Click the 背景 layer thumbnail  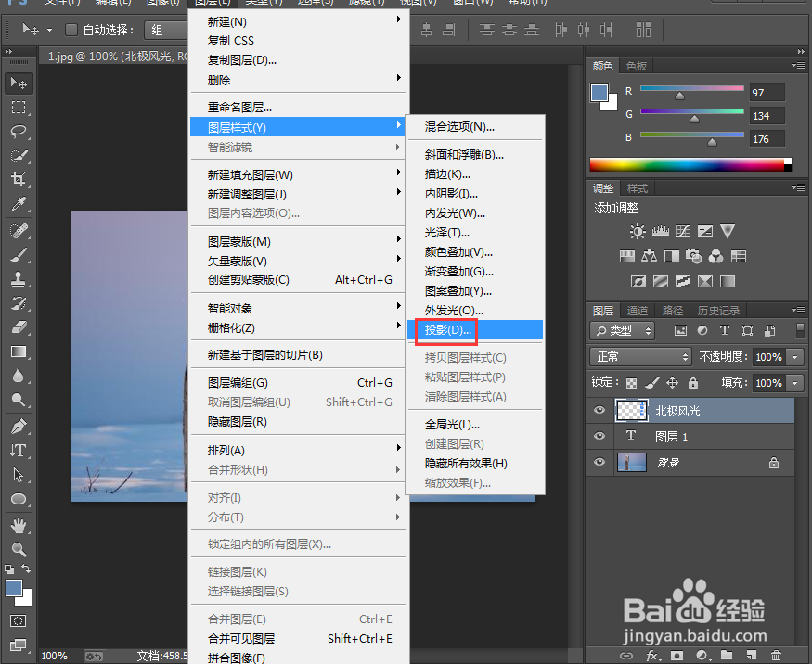[x=632, y=462]
